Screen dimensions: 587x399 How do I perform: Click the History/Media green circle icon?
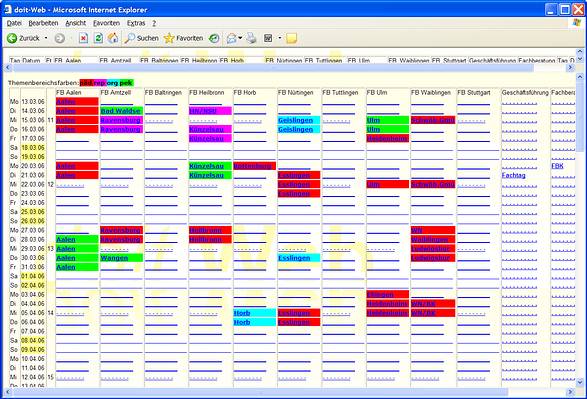point(214,38)
